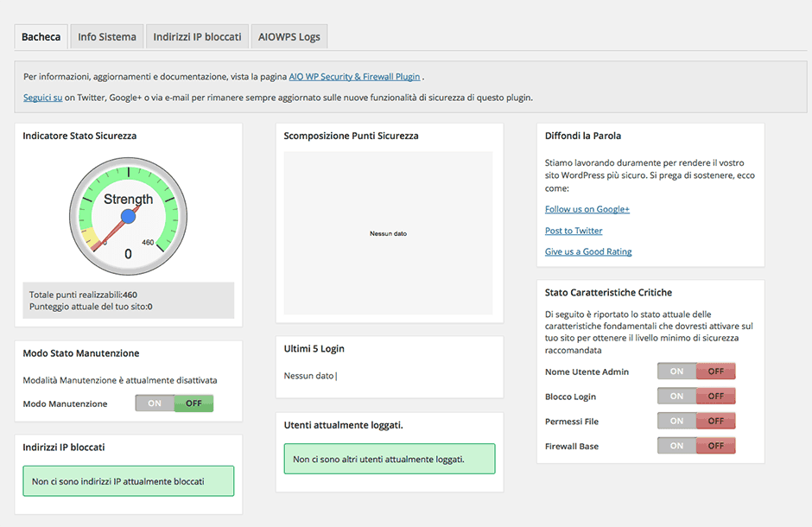Open the Bacheca tab
The width and height of the screenshot is (812, 527).
[x=41, y=37]
